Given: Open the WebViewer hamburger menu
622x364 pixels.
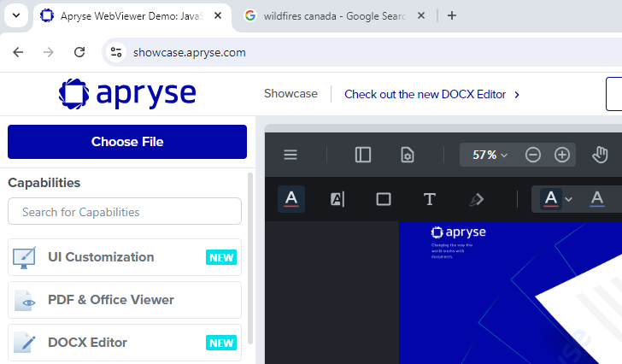Looking at the screenshot, I should [290, 155].
